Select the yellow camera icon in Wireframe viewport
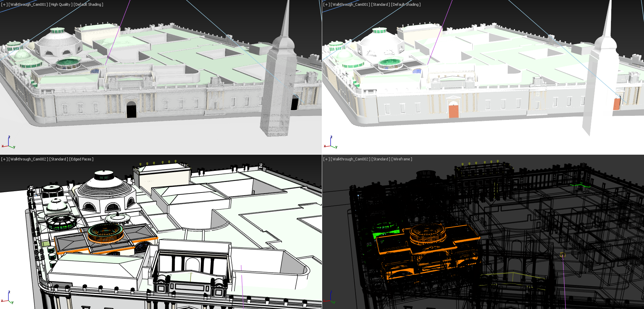 [x=562, y=255]
